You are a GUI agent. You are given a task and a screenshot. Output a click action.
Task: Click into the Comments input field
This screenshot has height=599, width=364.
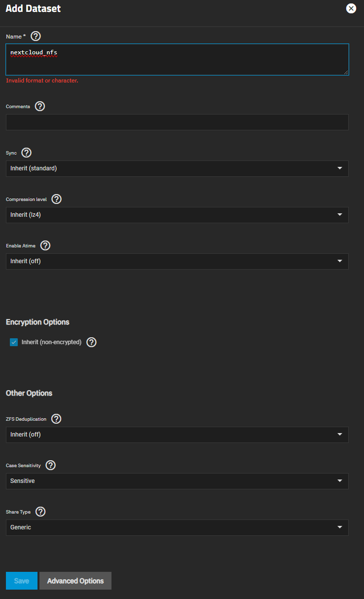coord(177,122)
